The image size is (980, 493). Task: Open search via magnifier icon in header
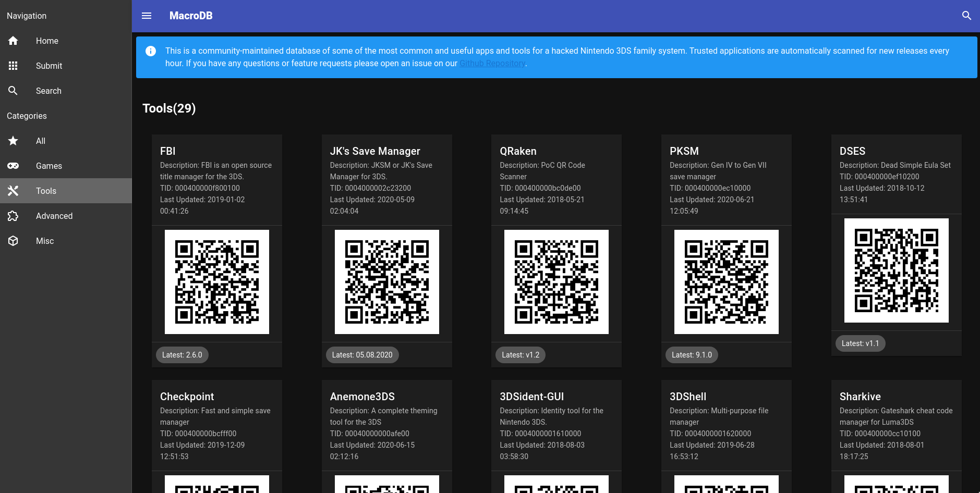[966, 16]
